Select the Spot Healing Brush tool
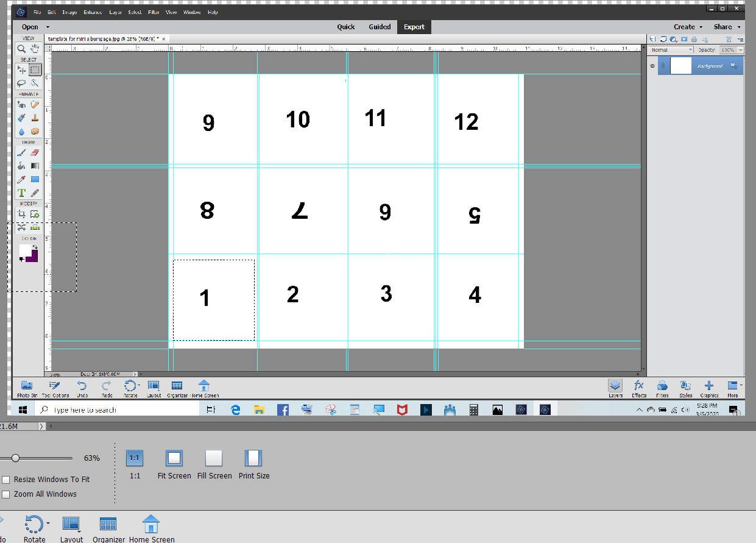This screenshot has width=756, height=543. [x=35, y=105]
